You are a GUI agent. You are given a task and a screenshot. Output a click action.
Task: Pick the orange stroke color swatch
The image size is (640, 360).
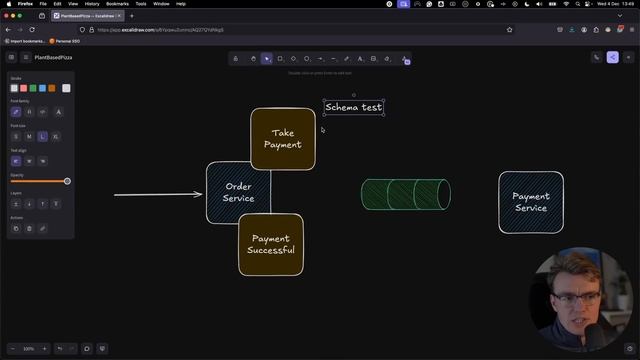tap(52, 88)
